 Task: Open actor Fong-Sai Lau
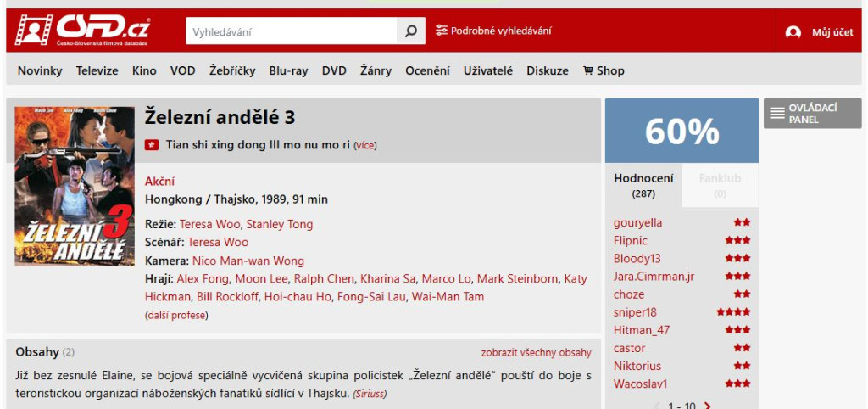click(x=371, y=296)
